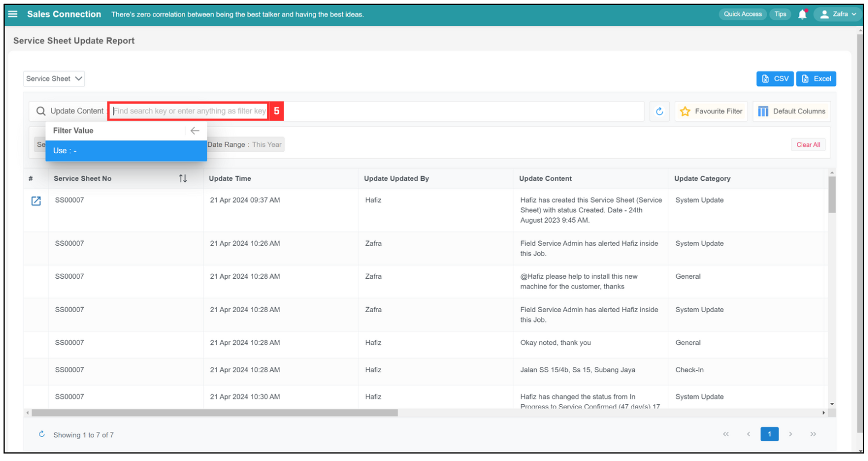Click the Update Content filter label
The image size is (868, 461).
tap(77, 111)
